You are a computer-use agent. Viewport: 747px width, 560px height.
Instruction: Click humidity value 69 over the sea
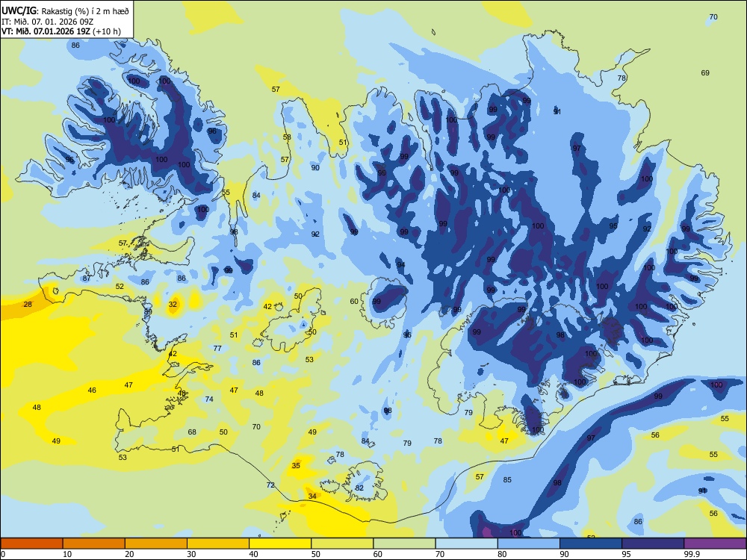(x=705, y=73)
